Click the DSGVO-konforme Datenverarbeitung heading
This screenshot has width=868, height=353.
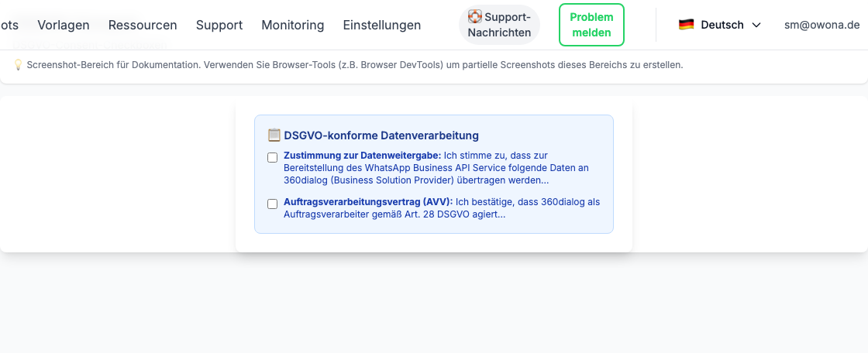(381, 135)
